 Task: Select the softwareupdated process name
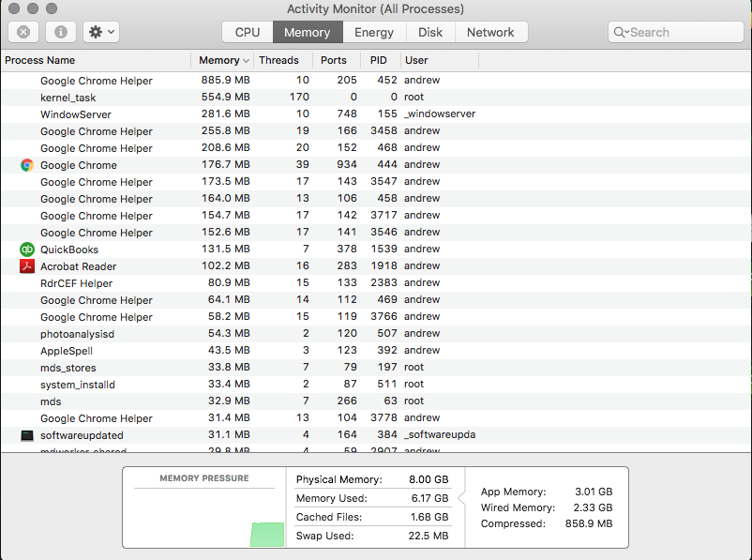pyautogui.click(x=82, y=435)
